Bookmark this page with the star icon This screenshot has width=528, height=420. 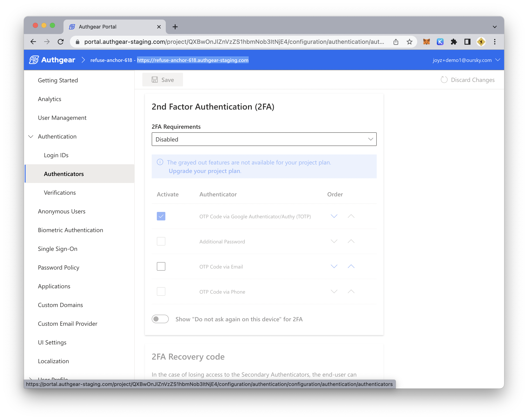click(410, 42)
